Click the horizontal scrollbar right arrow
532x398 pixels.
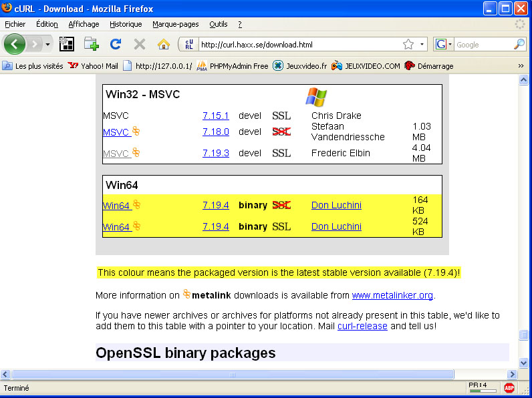click(x=512, y=374)
